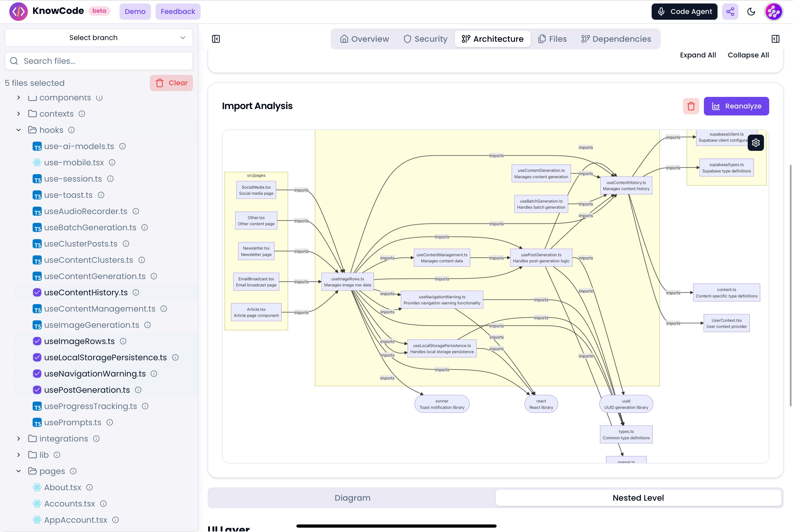The width and height of the screenshot is (793, 532).
Task: Switch to the Overview tab
Action: tap(365, 39)
